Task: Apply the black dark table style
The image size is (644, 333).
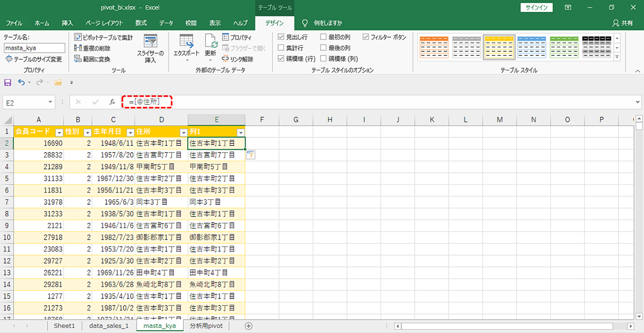Action: [x=597, y=47]
